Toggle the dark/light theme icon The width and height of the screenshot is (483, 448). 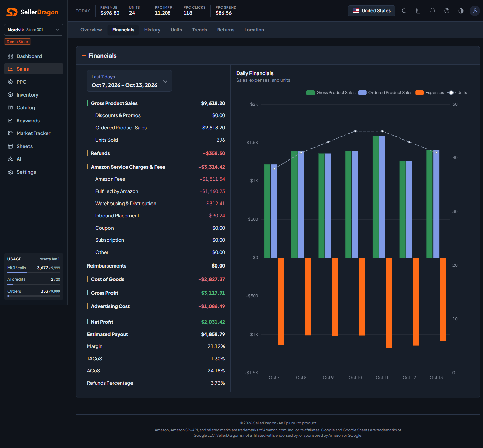(x=461, y=11)
